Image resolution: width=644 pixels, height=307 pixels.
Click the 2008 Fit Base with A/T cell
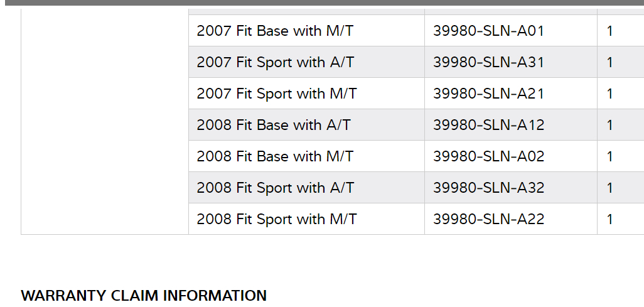coord(274,125)
